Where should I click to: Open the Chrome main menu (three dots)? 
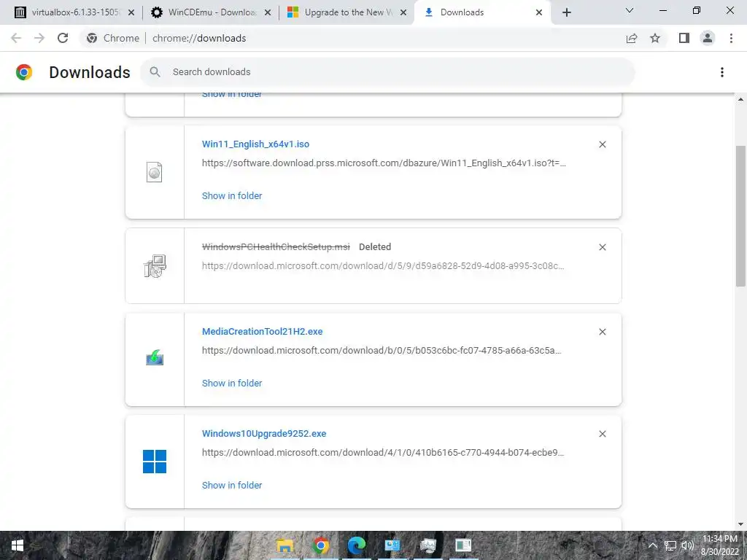tap(731, 38)
